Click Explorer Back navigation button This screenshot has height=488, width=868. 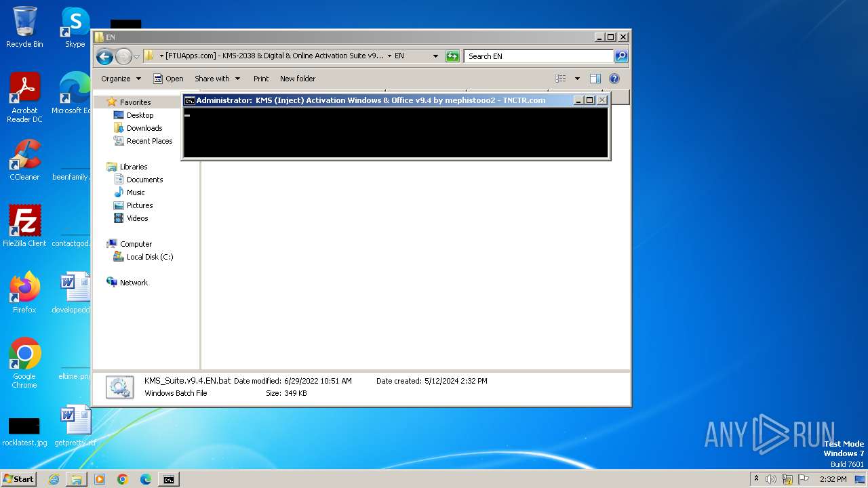click(x=104, y=56)
